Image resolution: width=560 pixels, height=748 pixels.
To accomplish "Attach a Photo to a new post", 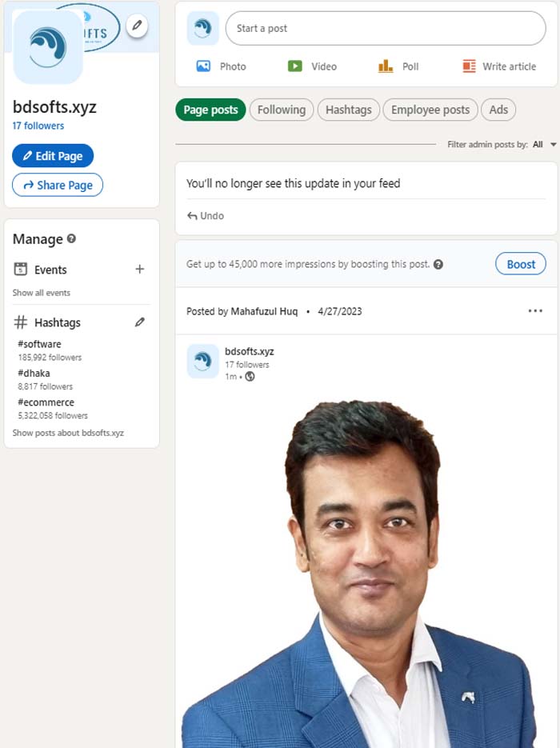I will (x=220, y=66).
